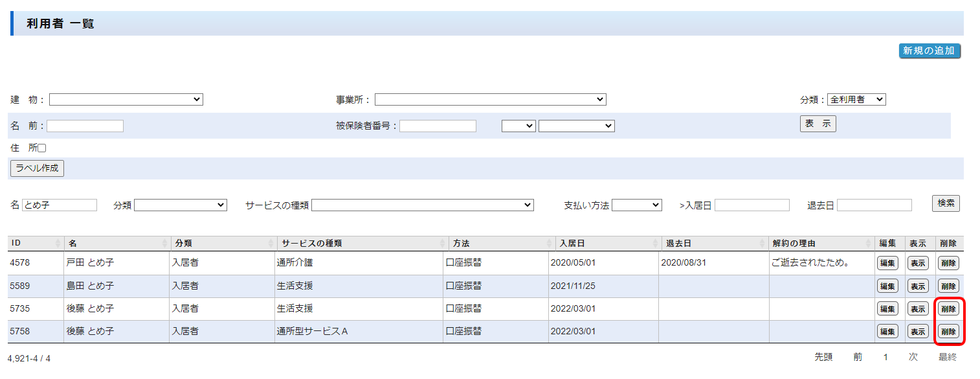Edit user 4578 戸田 とめ子

887,264
